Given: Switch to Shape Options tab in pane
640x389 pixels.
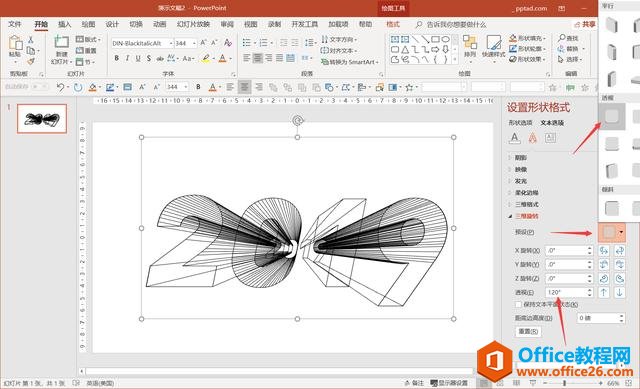Looking at the screenshot, I should click(x=520, y=122).
